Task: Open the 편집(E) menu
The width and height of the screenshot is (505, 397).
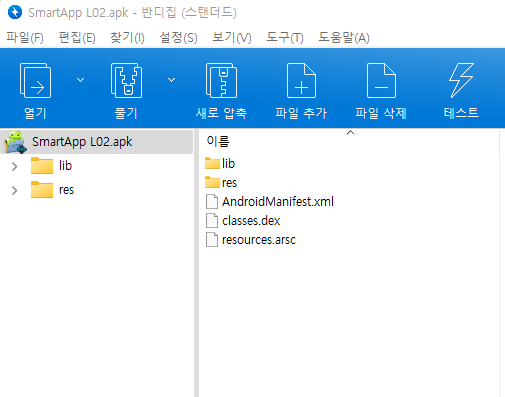Action: click(x=77, y=37)
